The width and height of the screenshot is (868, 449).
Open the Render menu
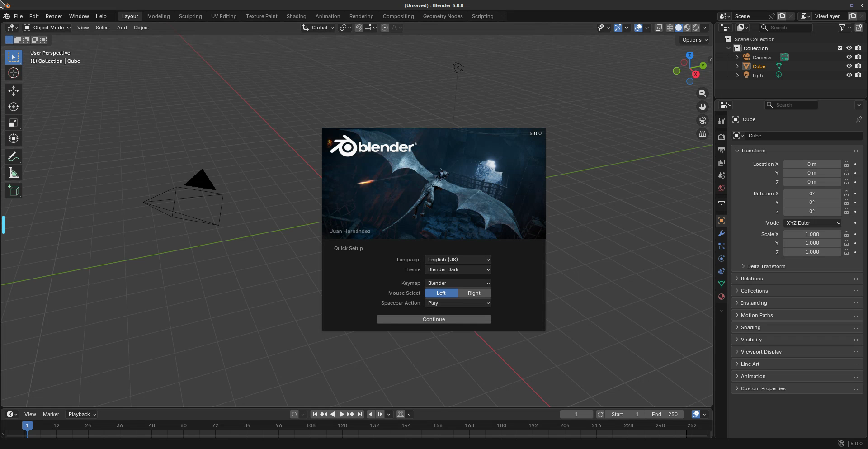(x=54, y=16)
